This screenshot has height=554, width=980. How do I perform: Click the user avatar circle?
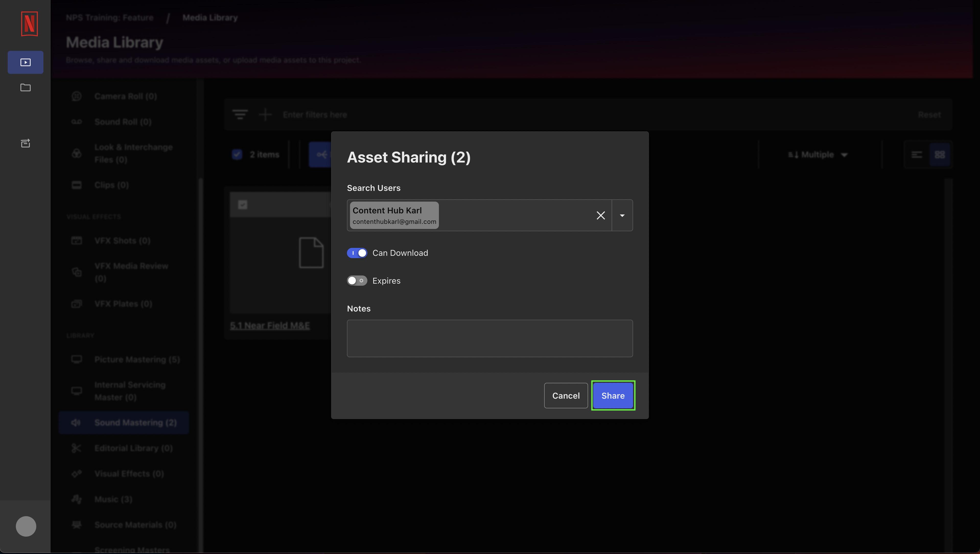(x=26, y=526)
